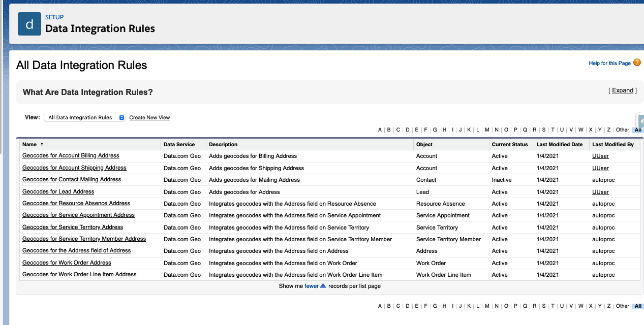Click UUser in the Lead Address row
This screenshot has height=325, width=644.
pos(600,191)
